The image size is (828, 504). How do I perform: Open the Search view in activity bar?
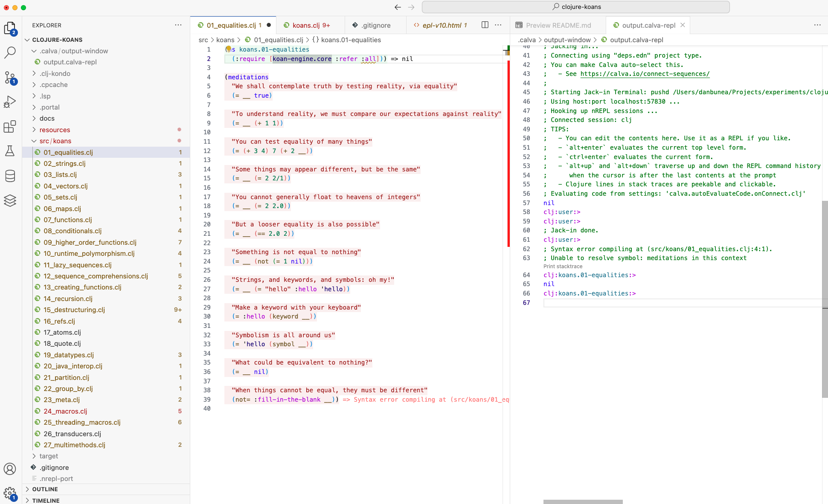pyautogui.click(x=10, y=53)
